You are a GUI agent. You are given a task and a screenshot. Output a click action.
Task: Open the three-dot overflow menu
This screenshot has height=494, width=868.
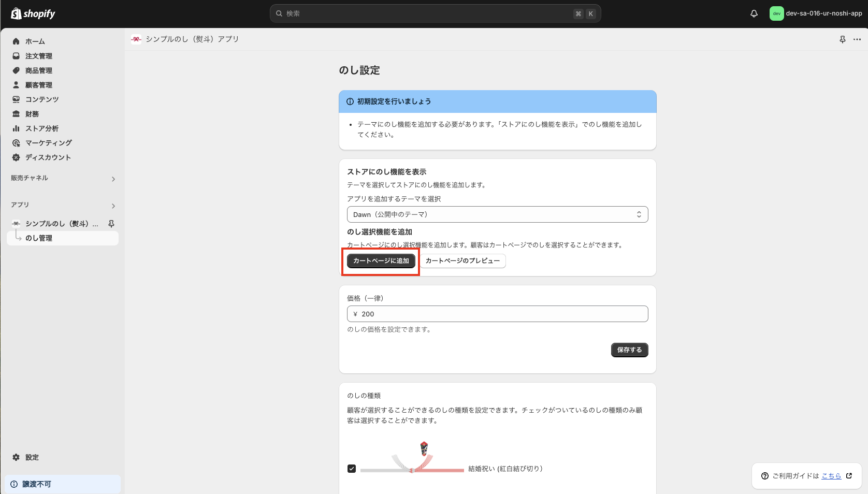coord(857,39)
